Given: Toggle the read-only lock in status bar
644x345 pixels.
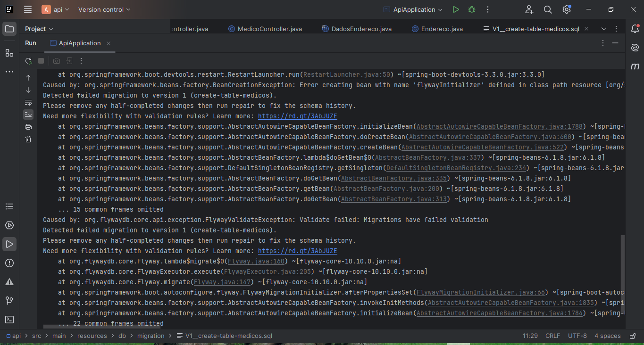Looking at the screenshot, I should point(632,336).
